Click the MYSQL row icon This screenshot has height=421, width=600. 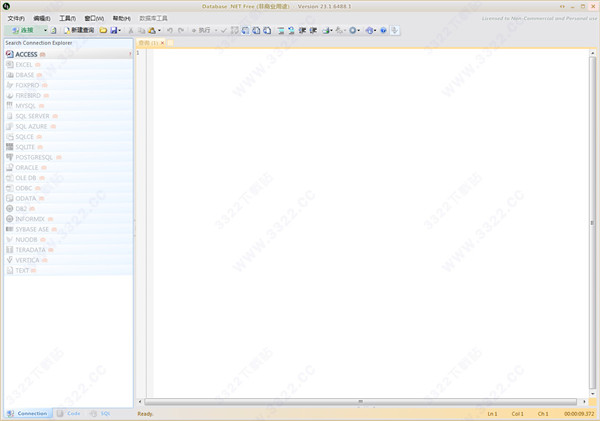[x=10, y=106]
